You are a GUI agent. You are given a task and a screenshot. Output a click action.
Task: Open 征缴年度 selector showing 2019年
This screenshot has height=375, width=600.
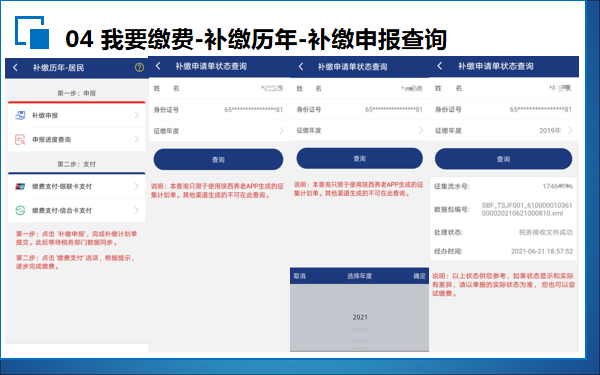(504, 130)
